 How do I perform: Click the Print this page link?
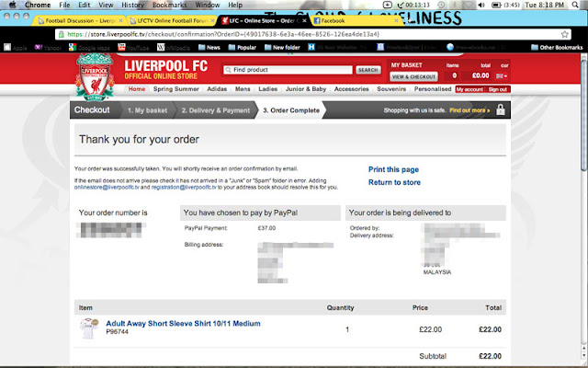tap(393, 169)
